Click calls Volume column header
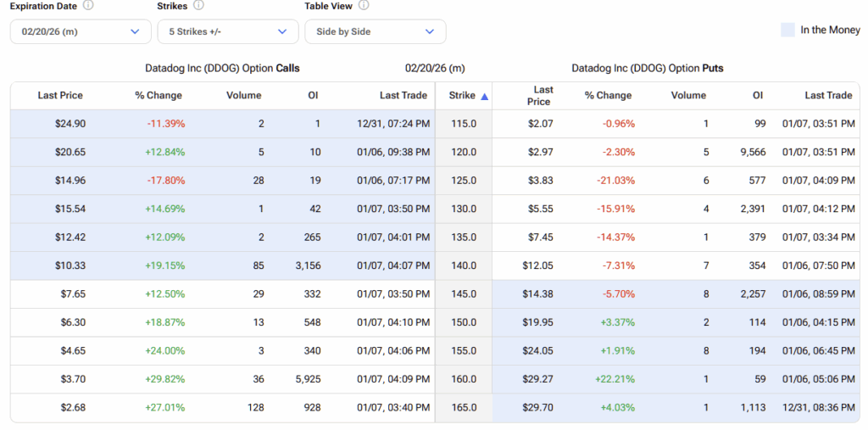The width and height of the screenshot is (868, 430). (x=243, y=96)
